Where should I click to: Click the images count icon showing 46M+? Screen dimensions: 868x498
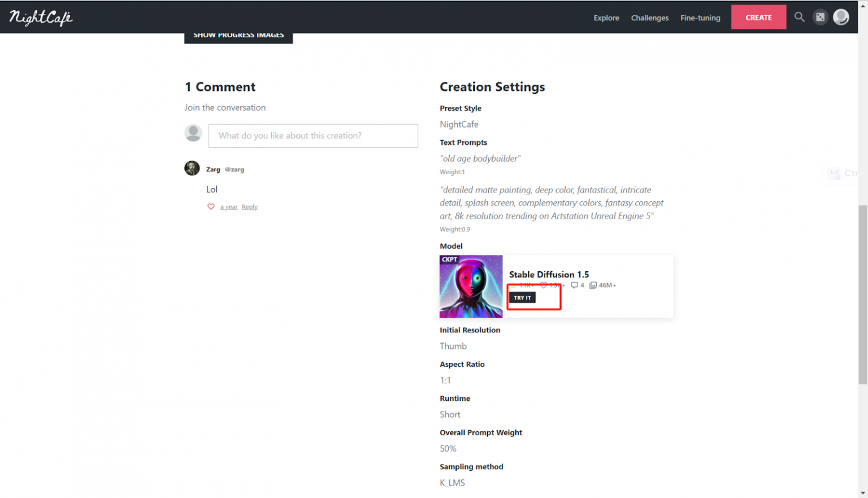tap(593, 285)
